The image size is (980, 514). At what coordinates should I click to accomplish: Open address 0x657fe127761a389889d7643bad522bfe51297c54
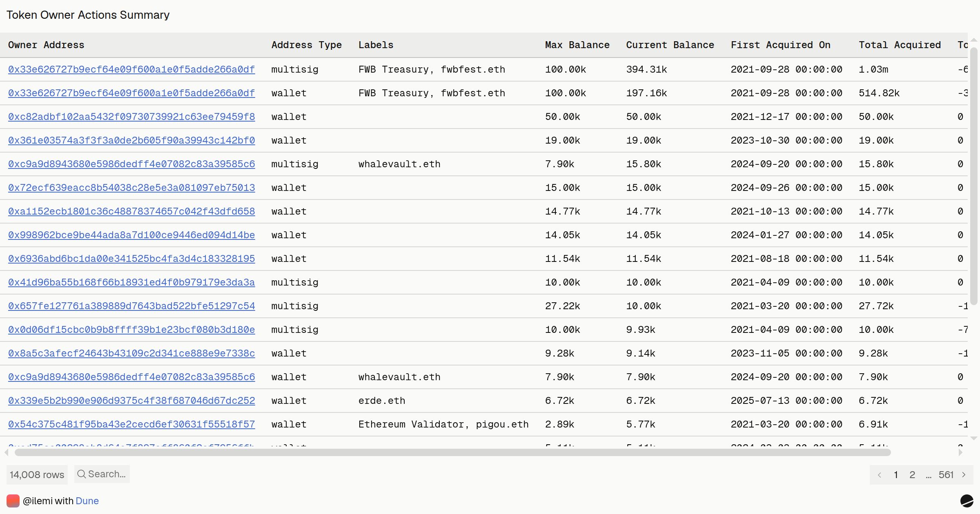pos(131,306)
